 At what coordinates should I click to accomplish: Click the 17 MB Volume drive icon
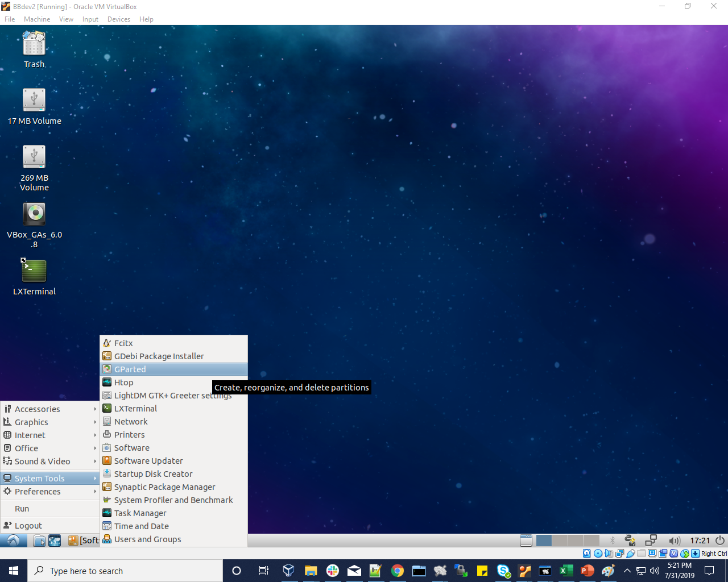(x=34, y=101)
